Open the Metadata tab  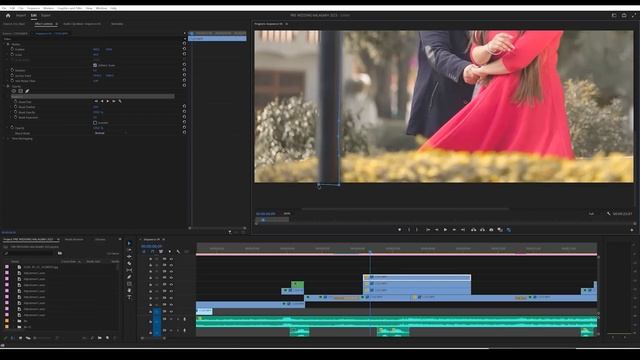(x=117, y=24)
